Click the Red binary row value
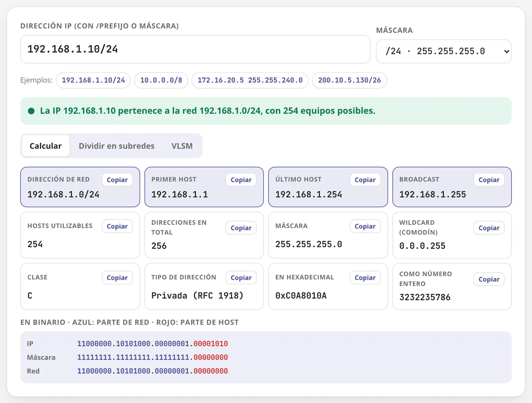Screen dimensions: 532x403 tap(153, 371)
